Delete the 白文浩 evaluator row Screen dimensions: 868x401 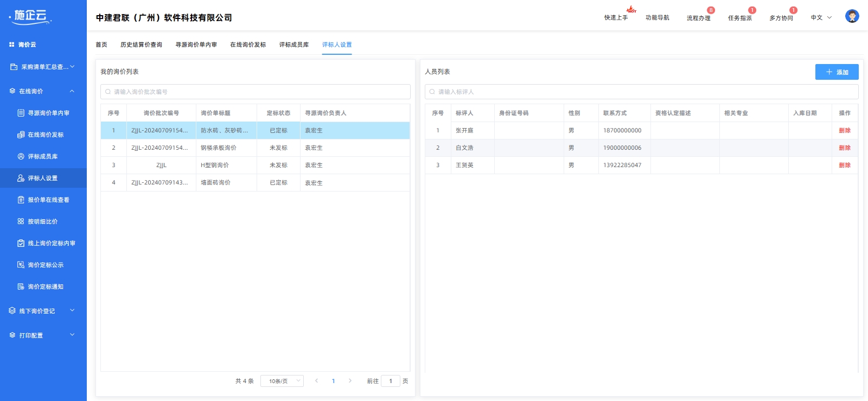pos(844,148)
